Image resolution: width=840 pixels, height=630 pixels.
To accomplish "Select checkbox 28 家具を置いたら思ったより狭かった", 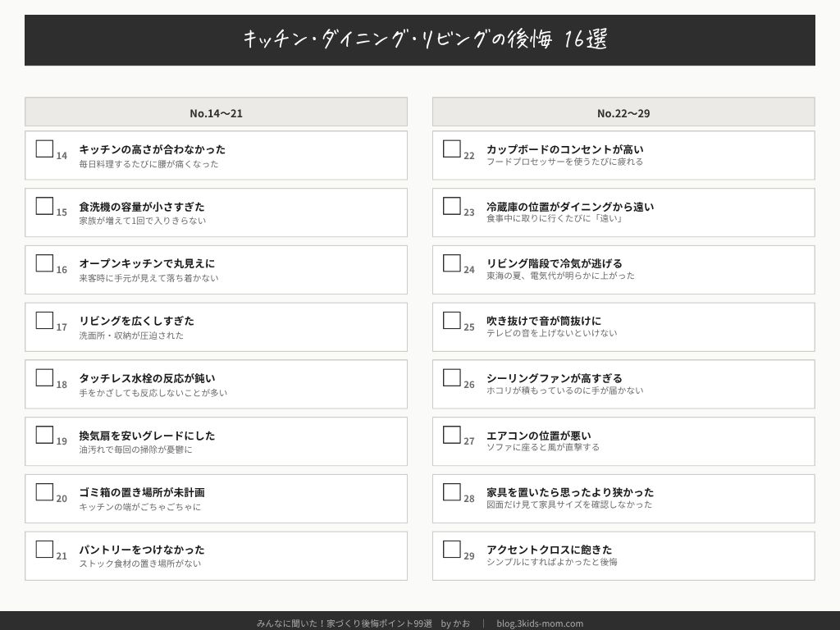I will [452, 492].
